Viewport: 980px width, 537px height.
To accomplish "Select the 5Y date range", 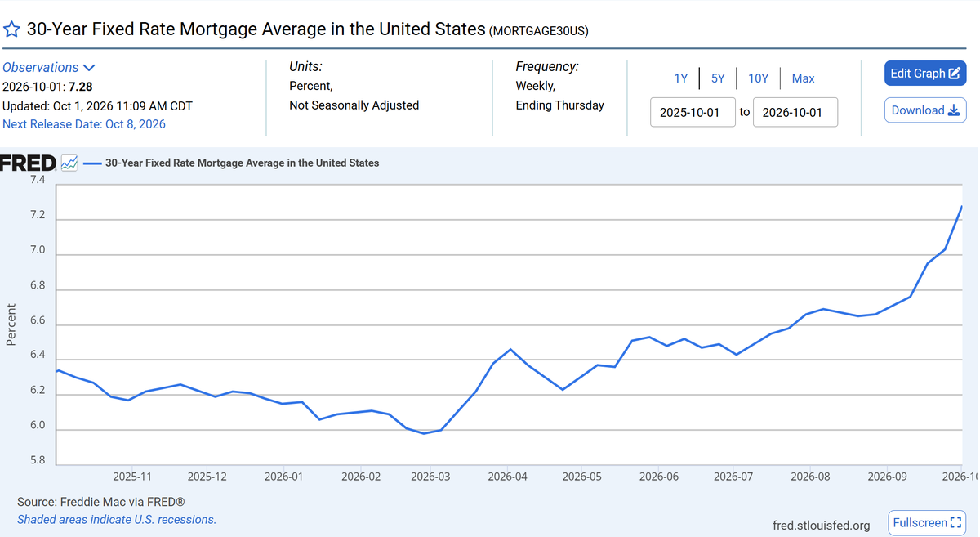I will [x=718, y=78].
